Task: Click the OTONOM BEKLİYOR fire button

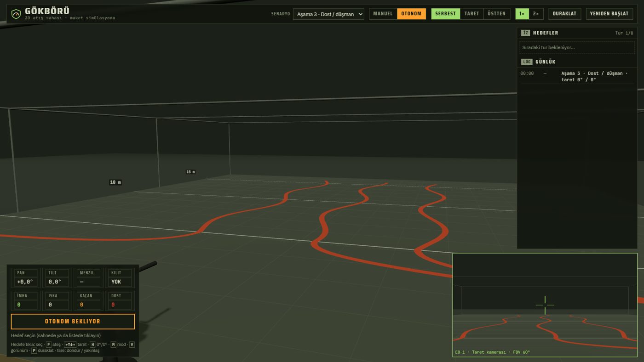Action: (x=73, y=322)
